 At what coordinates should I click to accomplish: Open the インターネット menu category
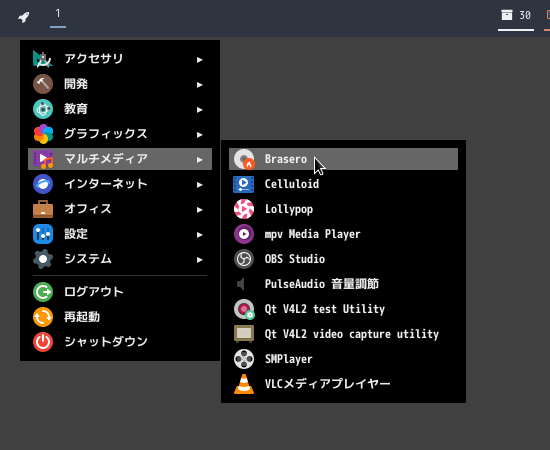coord(120,184)
